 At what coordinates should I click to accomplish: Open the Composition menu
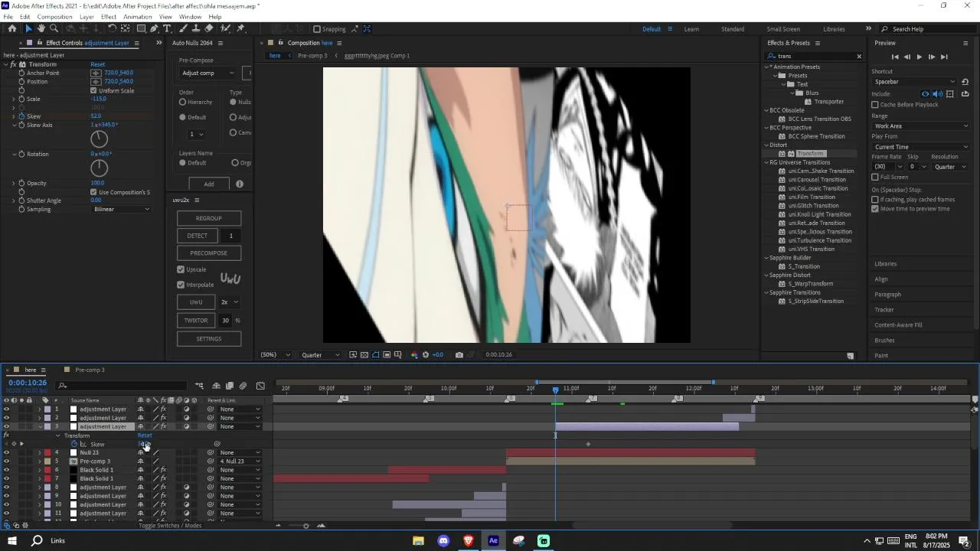pos(54,17)
